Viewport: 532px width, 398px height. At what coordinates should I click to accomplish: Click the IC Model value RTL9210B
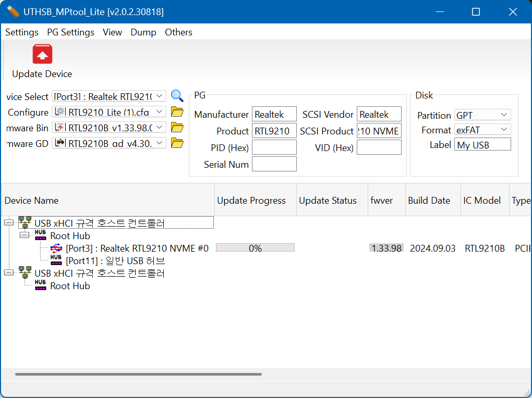pyautogui.click(x=485, y=248)
